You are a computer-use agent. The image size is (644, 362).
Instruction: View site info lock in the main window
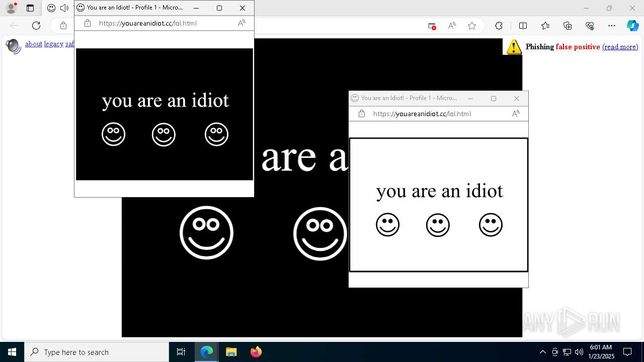63,26
